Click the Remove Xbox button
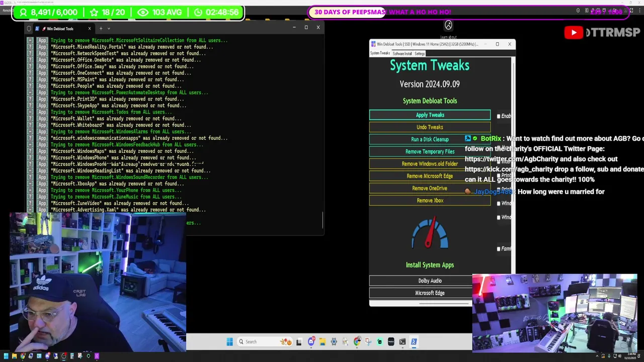This screenshot has height=362, width=644. 430,200
